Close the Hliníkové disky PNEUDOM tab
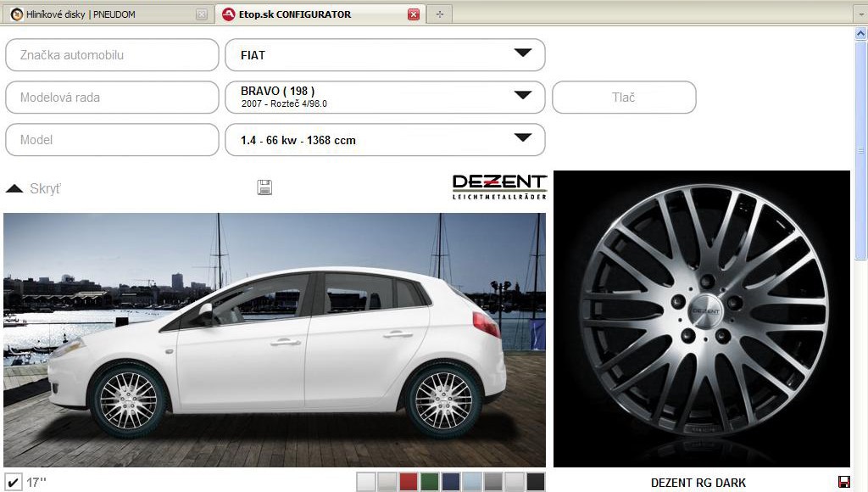This screenshot has height=492, width=868. pyautogui.click(x=201, y=14)
